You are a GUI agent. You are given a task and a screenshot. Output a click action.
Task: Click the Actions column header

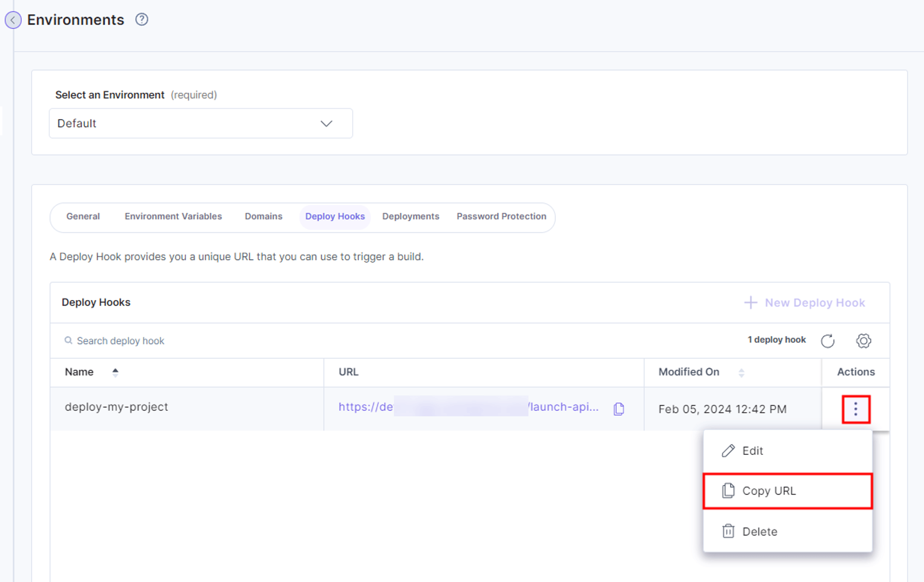[856, 372]
